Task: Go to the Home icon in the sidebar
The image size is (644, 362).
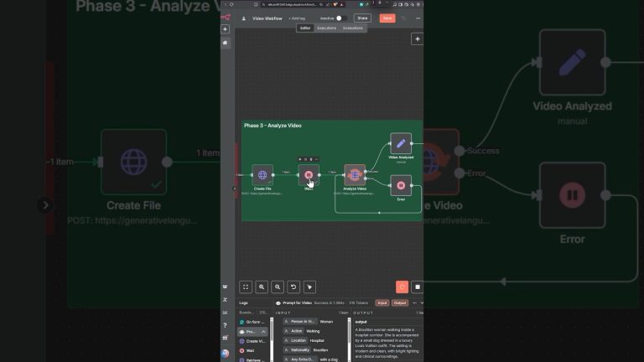Action: tap(225, 43)
